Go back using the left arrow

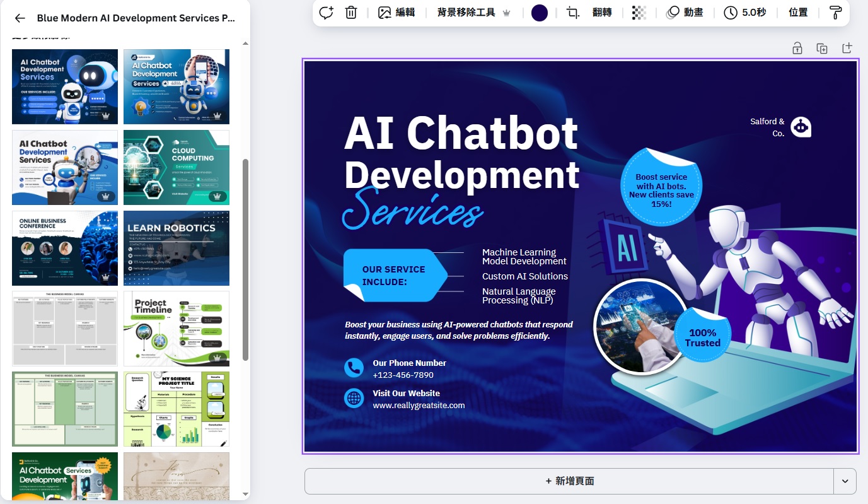pos(20,18)
